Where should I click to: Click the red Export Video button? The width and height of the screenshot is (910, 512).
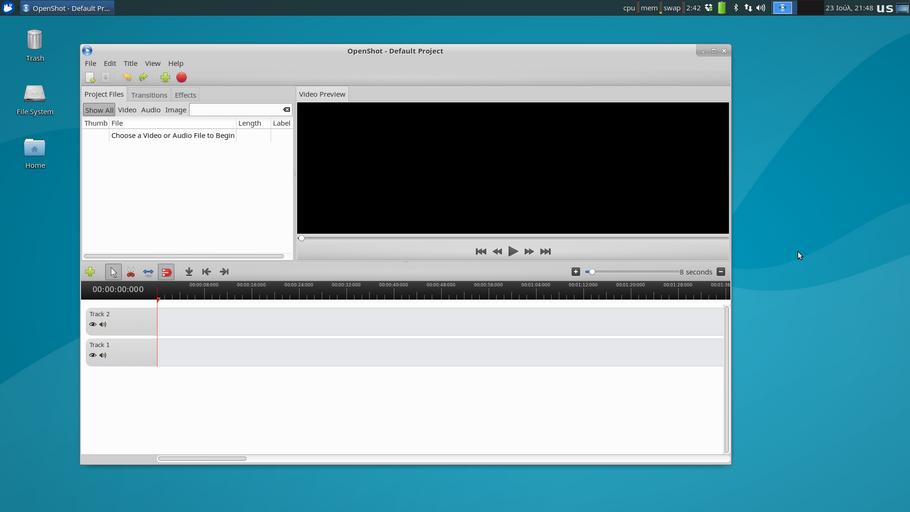(181, 77)
